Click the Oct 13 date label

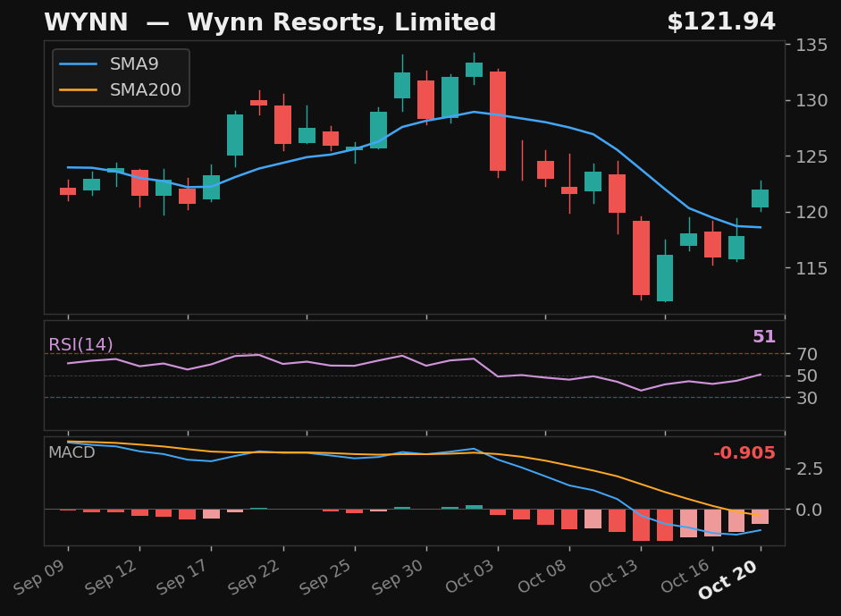coord(615,577)
